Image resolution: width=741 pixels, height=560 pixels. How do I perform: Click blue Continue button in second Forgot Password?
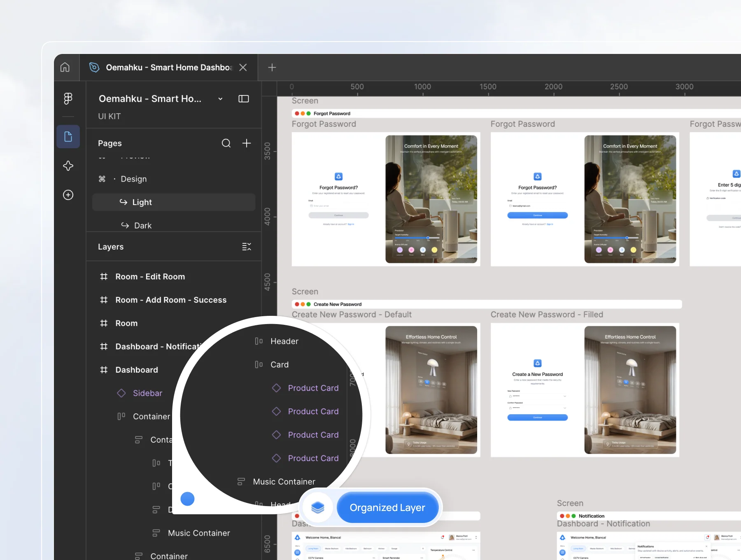pos(537,215)
